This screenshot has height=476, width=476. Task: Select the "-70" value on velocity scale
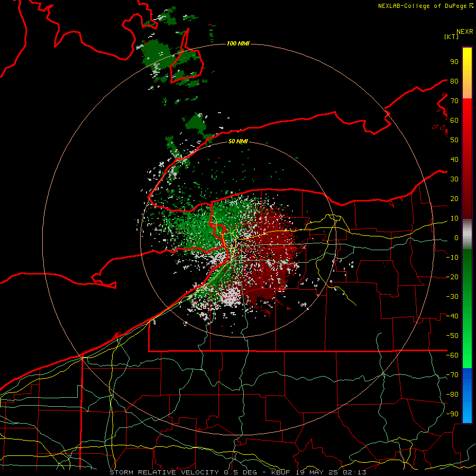[452, 375]
